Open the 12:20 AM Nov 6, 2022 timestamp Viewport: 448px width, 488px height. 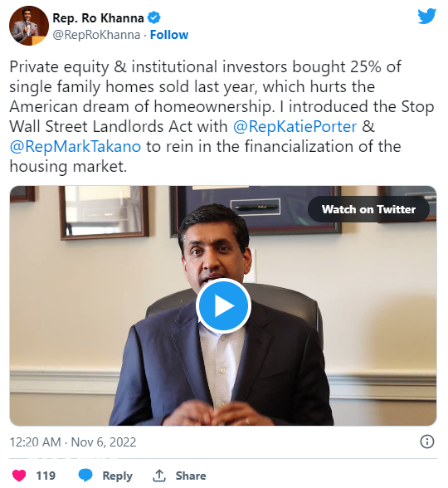(x=73, y=442)
